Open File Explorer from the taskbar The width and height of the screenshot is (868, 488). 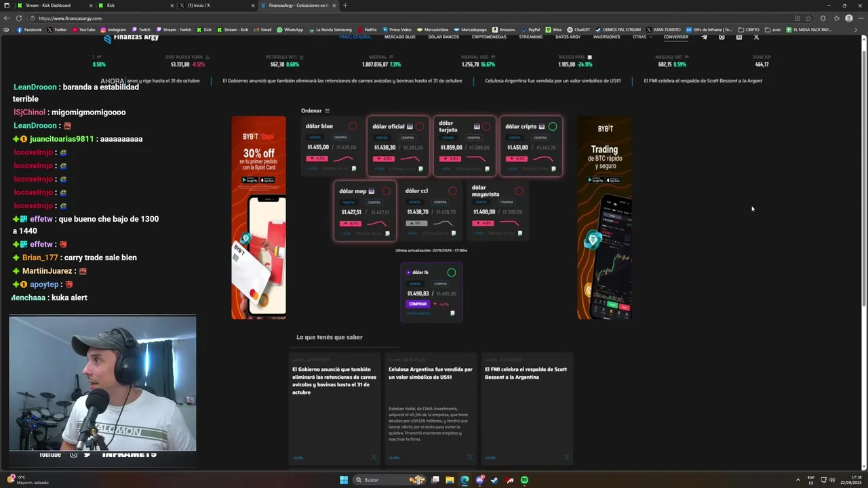(450, 480)
